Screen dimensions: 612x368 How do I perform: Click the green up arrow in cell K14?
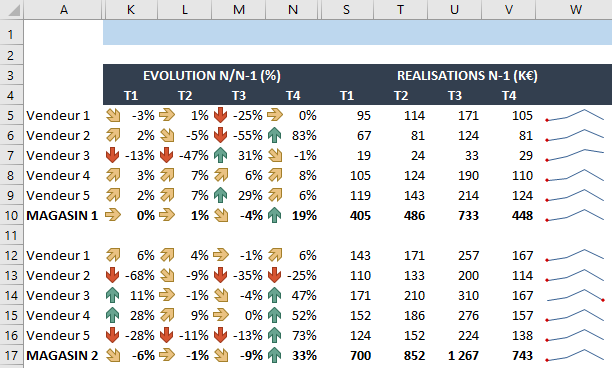click(x=112, y=295)
